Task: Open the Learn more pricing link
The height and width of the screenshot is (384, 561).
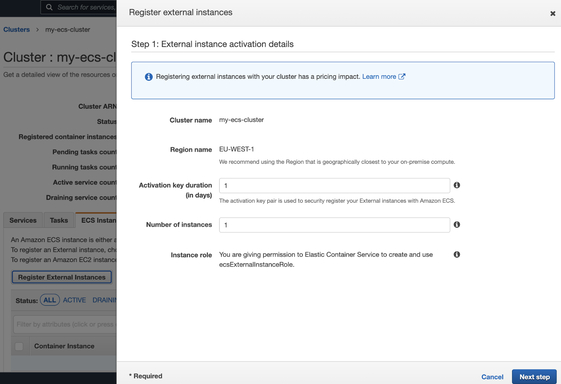Action: (379, 77)
